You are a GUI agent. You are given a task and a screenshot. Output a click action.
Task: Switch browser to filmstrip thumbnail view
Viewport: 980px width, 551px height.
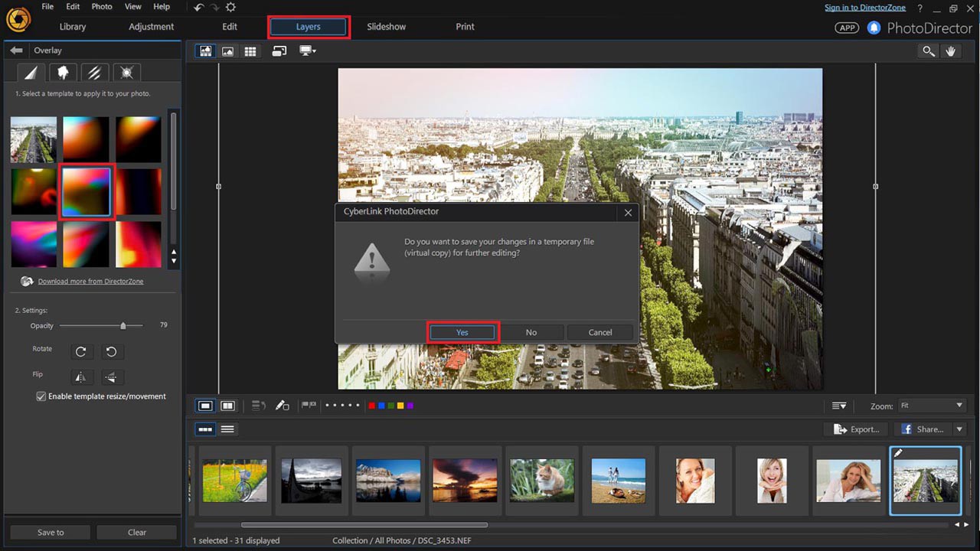pos(205,429)
